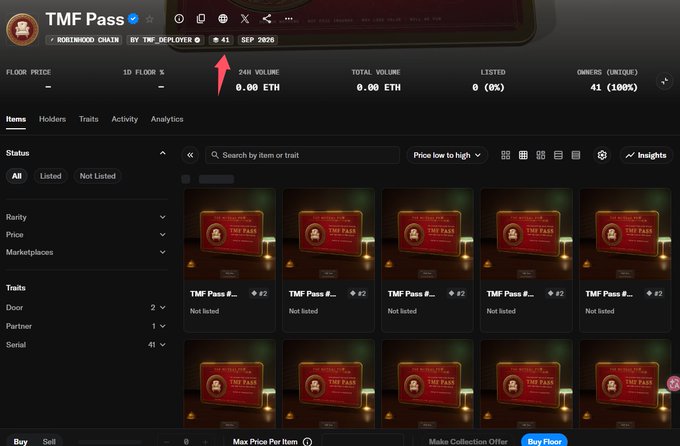Switch to the Items tab
This screenshot has height=446, width=680.
coord(16,119)
